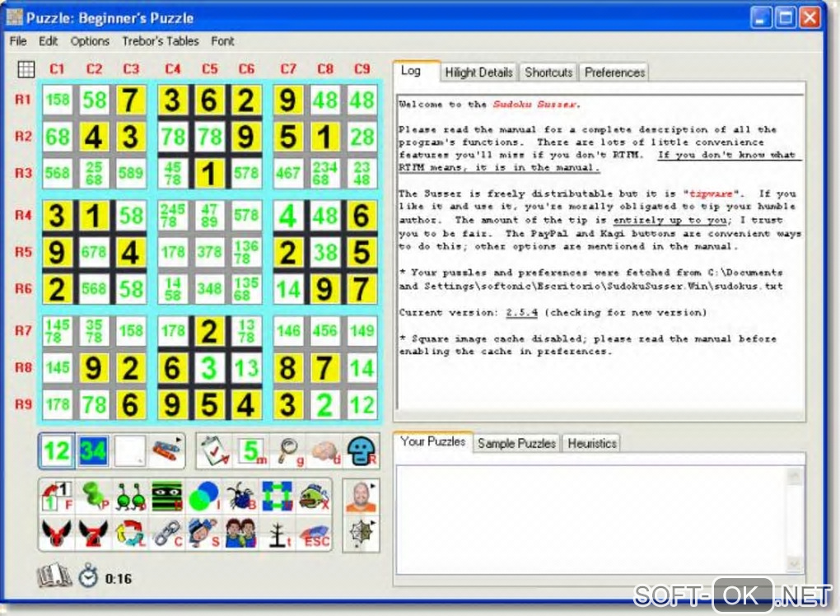
Task: Click the red arrow '1' fill icon
Action: pyautogui.click(x=57, y=496)
